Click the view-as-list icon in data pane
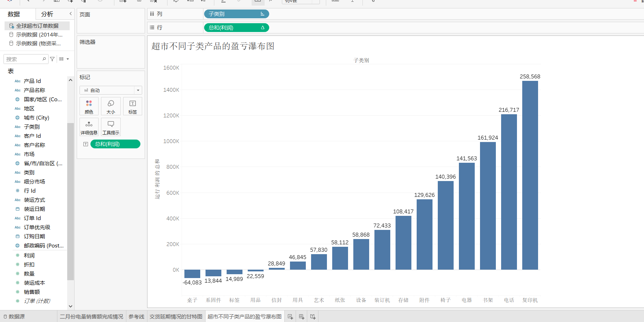 61,59
